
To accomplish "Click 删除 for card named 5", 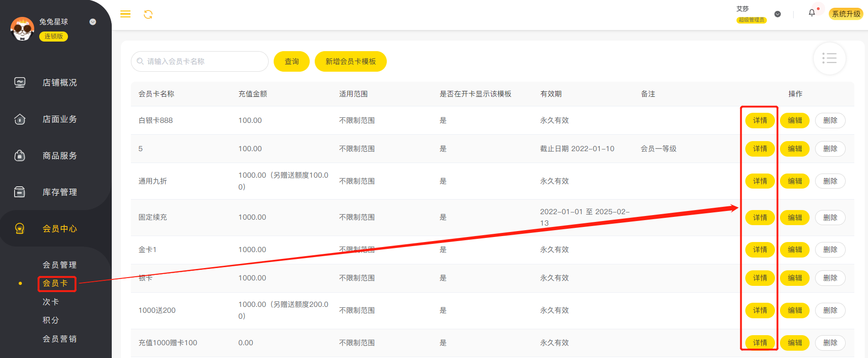I will (830, 149).
